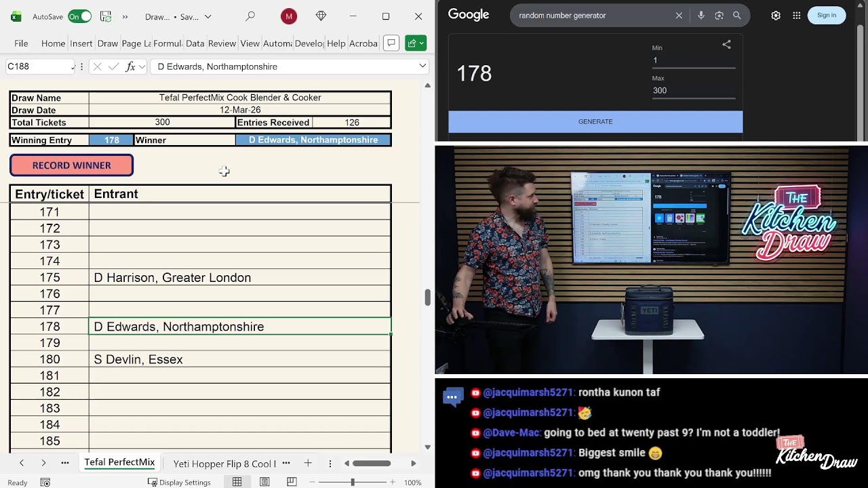Click the 100% zoom level

click(x=412, y=483)
